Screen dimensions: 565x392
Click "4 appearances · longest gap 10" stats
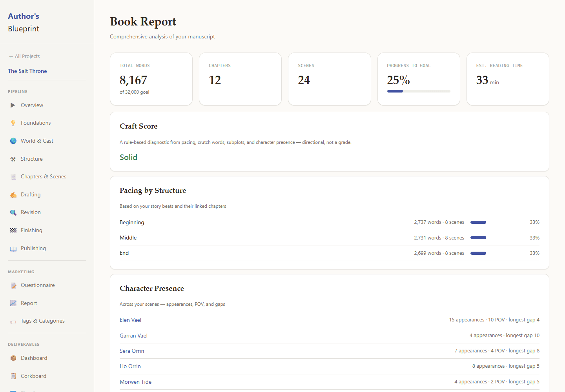pos(504,336)
